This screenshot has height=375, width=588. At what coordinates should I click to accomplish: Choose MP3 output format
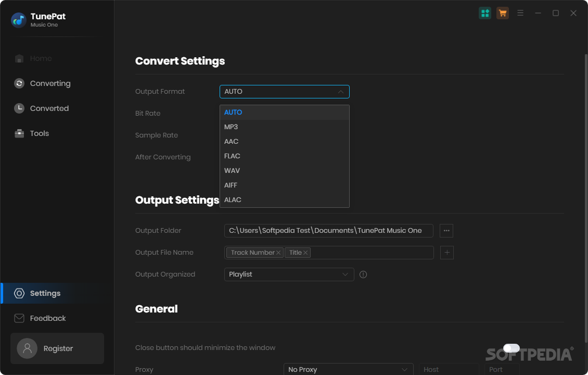(x=284, y=127)
